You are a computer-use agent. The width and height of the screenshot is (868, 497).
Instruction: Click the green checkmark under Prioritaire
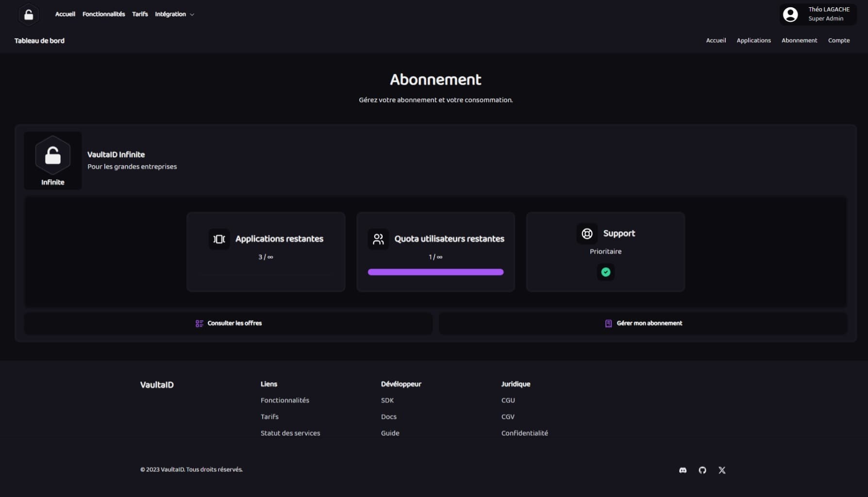pyautogui.click(x=605, y=272)
